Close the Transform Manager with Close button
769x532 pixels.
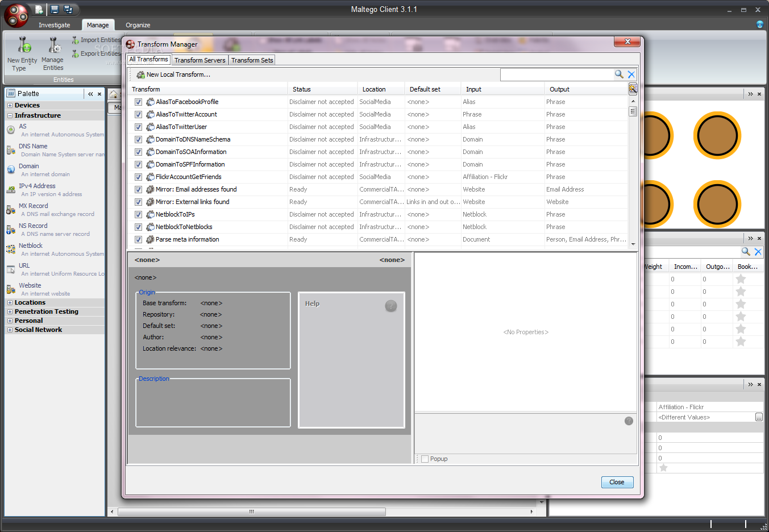tap(617, 482)
